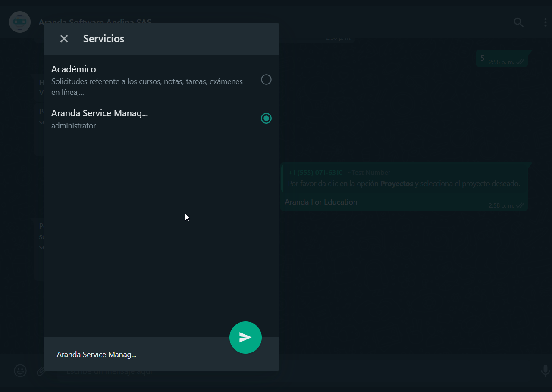This screenshot has width=552, height=392.
Task: Open the search icon in chat header
Action: [x=518, y=22]
